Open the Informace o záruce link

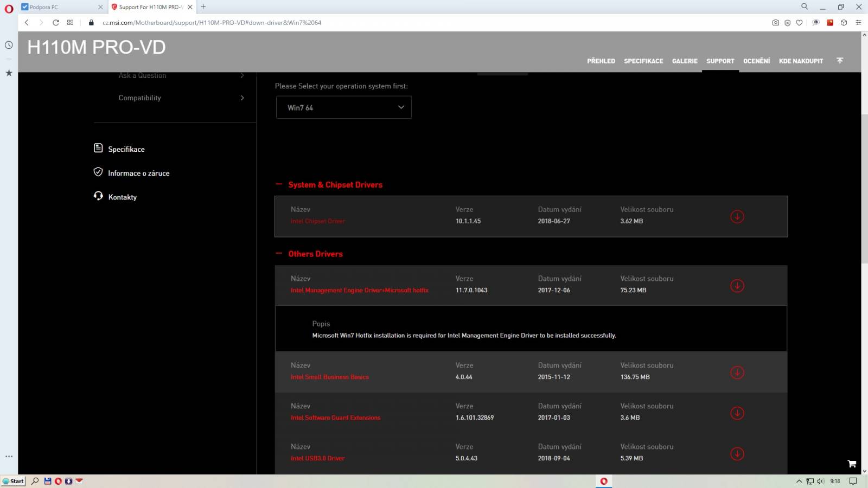point(138,173)
